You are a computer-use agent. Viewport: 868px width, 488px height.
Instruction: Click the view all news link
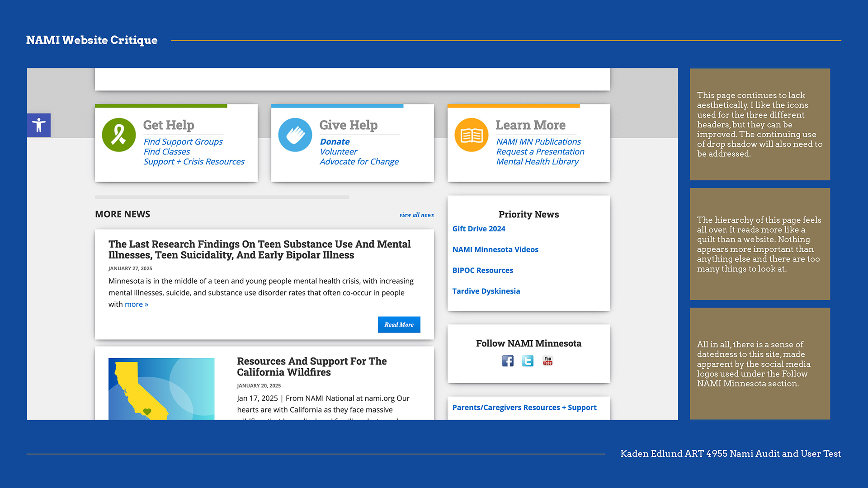click(417, 215)
